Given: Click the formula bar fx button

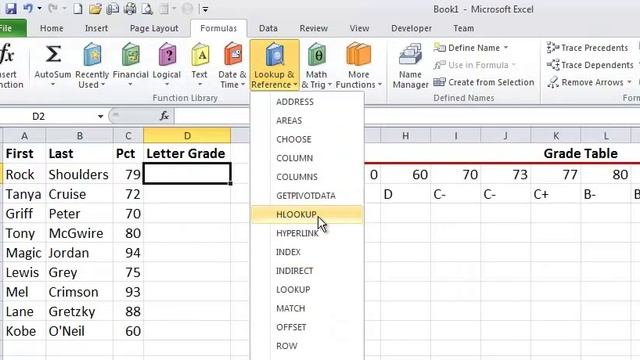Looking at the screenshot, I should click(x=164, y=116).
